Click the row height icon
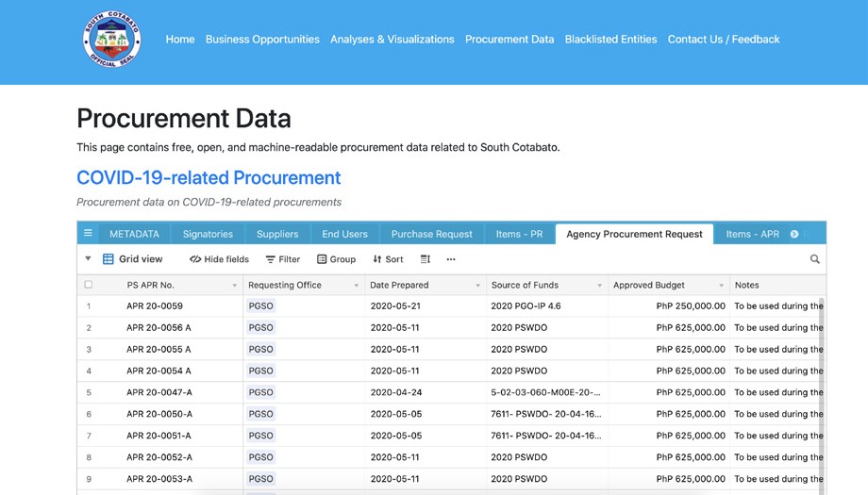Viewport: 868px width, 495px height. coord(426,259)
